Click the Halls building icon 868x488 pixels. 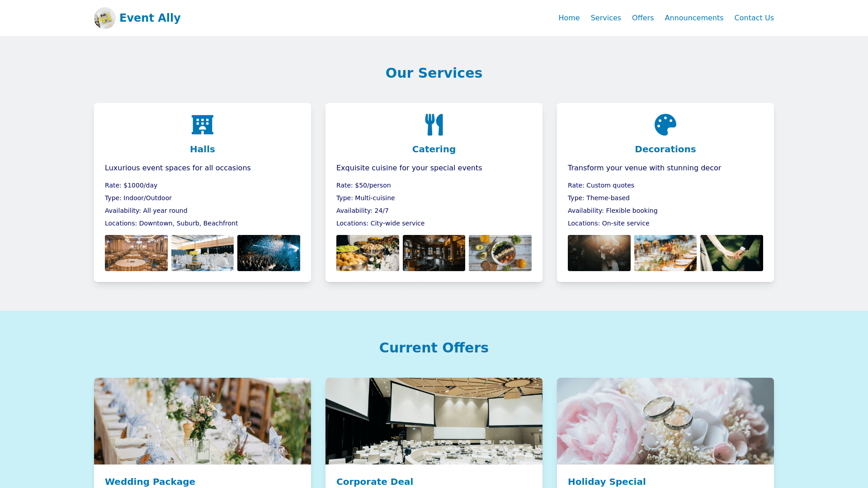point(202,125)
